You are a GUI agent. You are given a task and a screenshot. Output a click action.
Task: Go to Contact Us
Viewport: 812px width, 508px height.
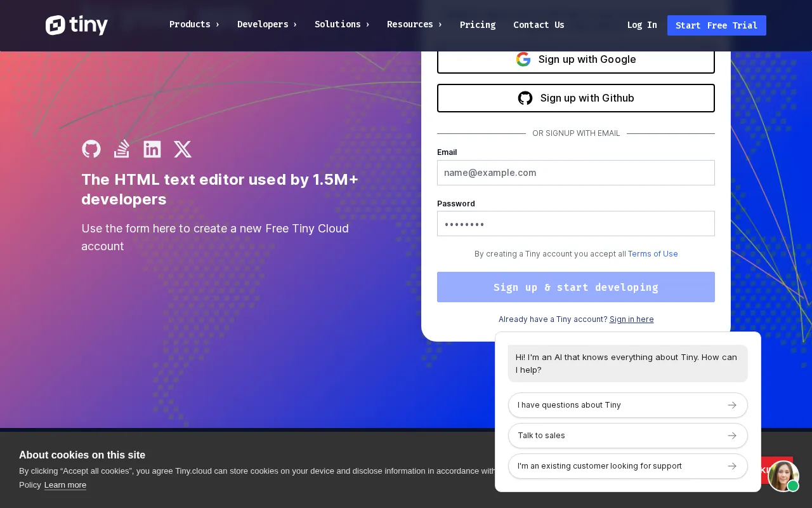[539, 25]
